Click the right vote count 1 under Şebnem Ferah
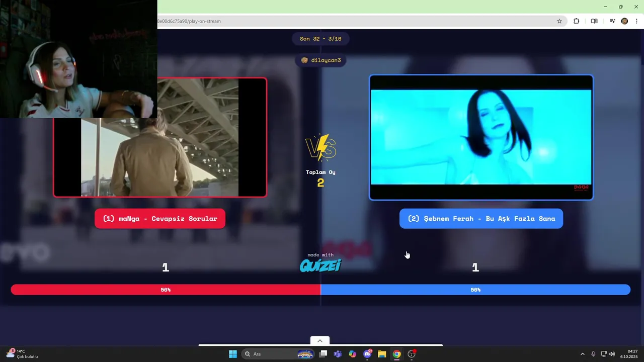Image resolution: width=644 pixels, height=362 pixels. [x=475, y=267]
